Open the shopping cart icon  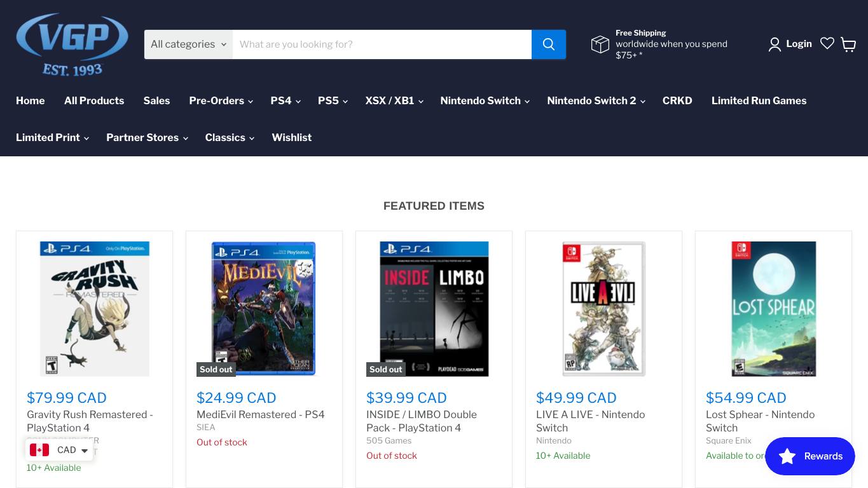coord(848,44)
